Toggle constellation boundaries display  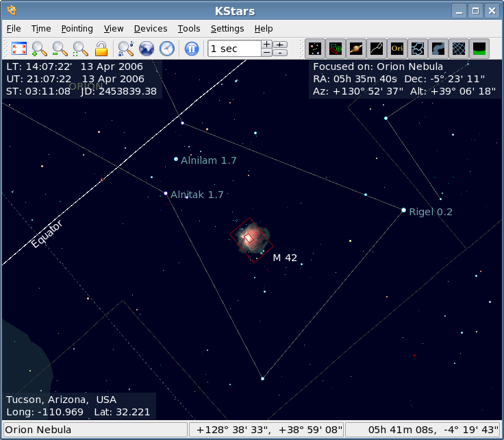418,49
